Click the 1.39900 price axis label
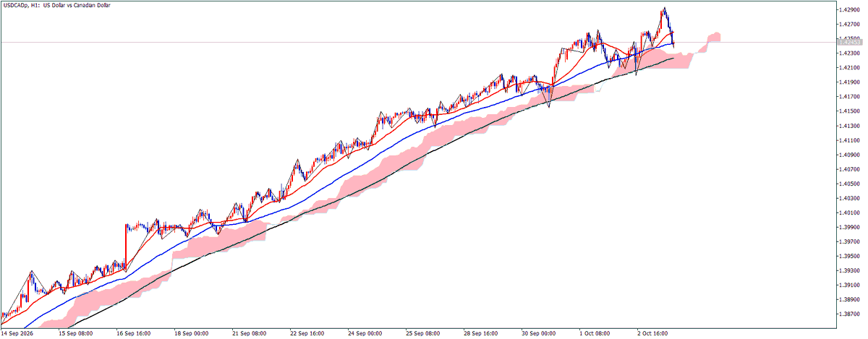The width and height of the screenshot is (868, 339). pyautogui.click(x=848, y=227)
